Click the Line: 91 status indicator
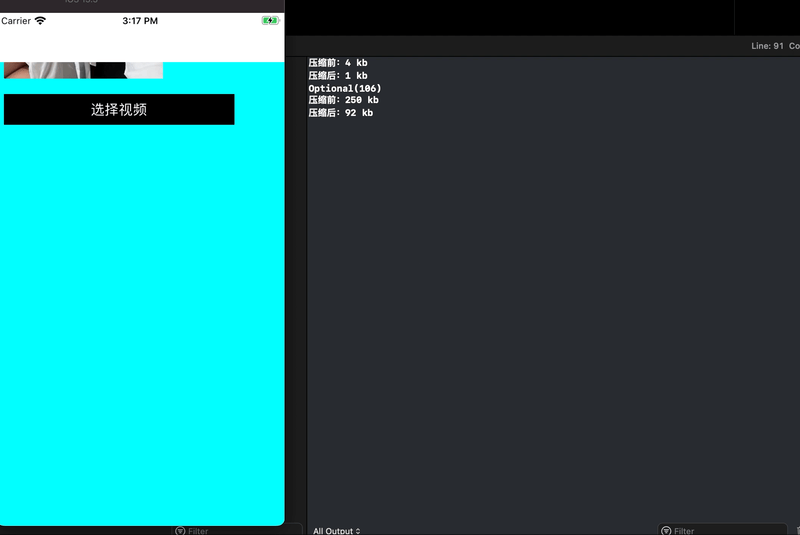 point(767,46)
